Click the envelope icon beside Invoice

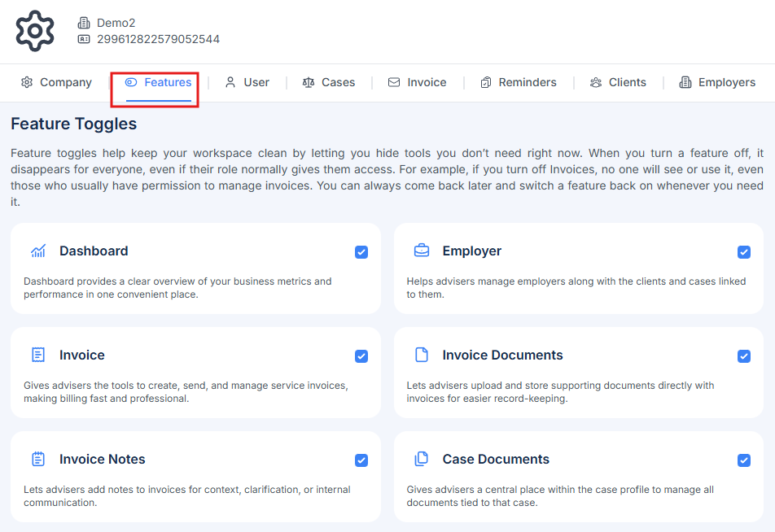click(x=396, y=82)
